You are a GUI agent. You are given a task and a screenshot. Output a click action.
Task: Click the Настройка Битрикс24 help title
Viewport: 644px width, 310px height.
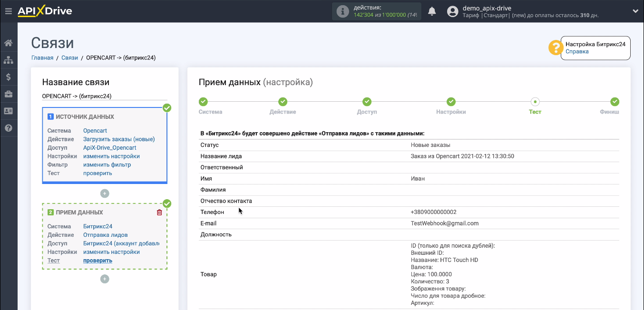[x=595, y=44]
